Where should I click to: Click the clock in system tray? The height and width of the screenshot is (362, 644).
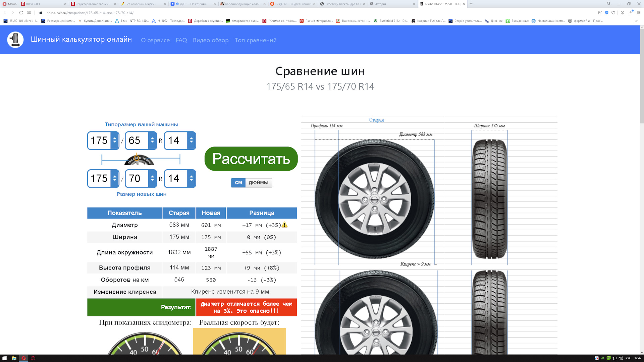pyautogui.click(x=638, y=358)
